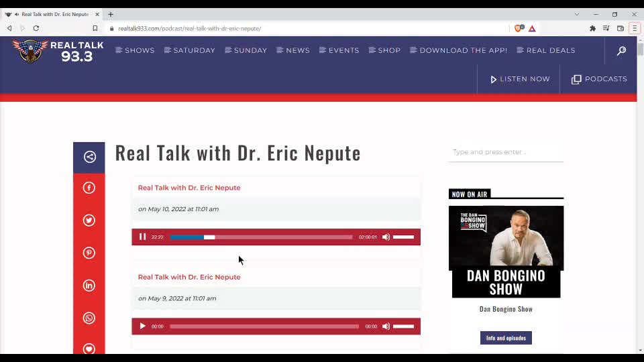The image size is (644, 362).
Task: Click the Dan Bongino Show title link
Action: pyautogui.click(x=506, y=309)
